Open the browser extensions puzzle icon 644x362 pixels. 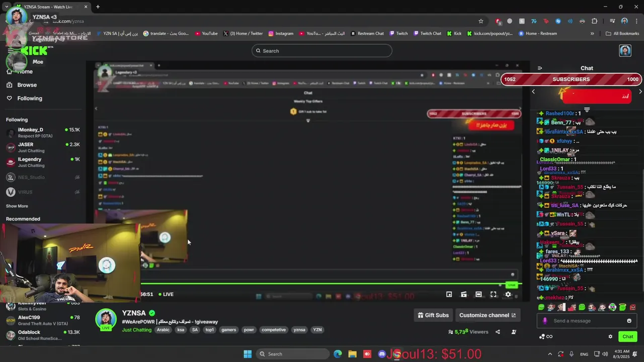tap(595, 21)
